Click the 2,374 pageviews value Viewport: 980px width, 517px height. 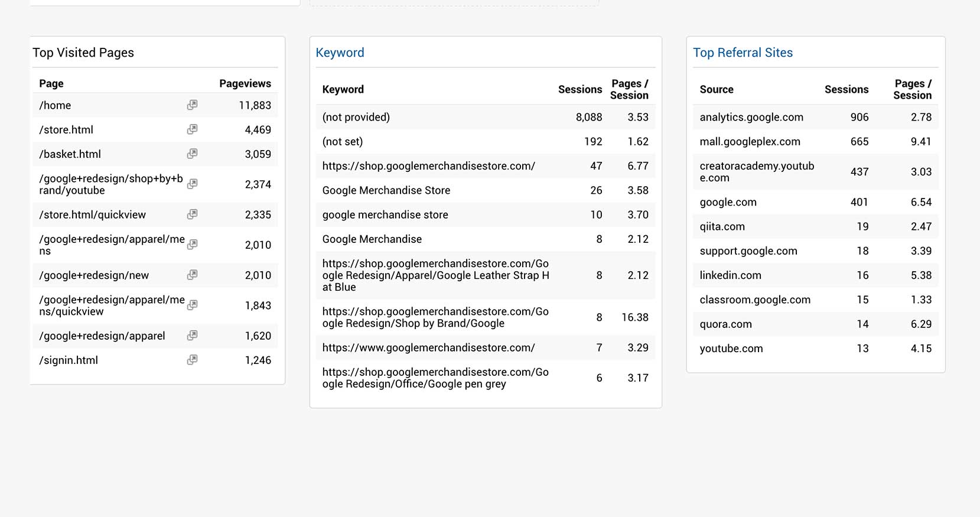click(258, 184)
